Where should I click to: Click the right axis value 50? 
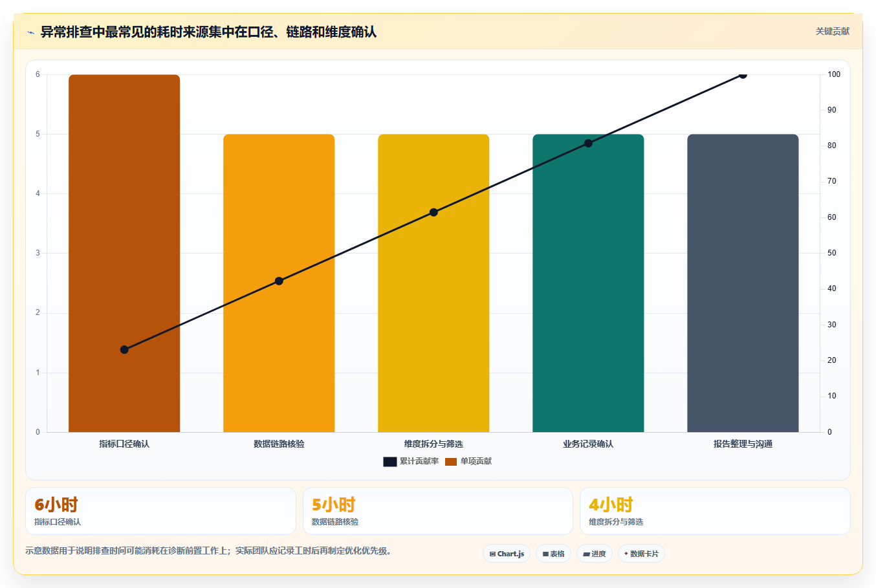[x=832, y=253]
